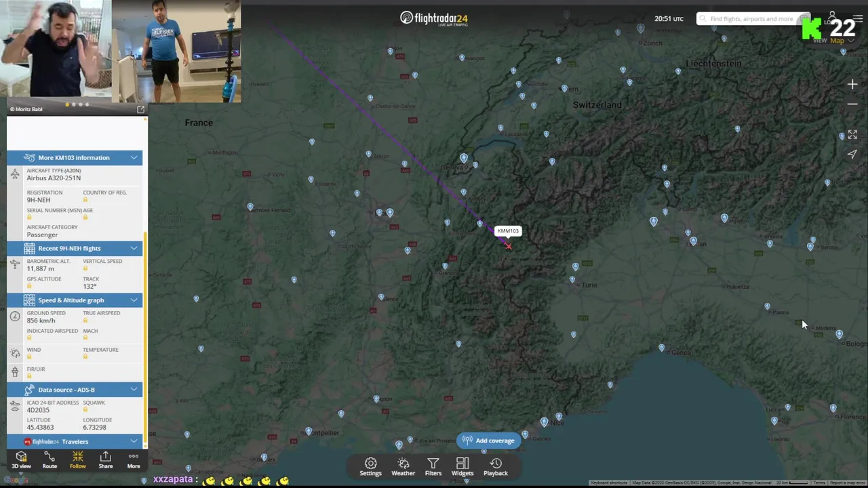This screenshot has width=868, height=488.
Task: Toggle Follow aircraft mode
Action: 78,460
